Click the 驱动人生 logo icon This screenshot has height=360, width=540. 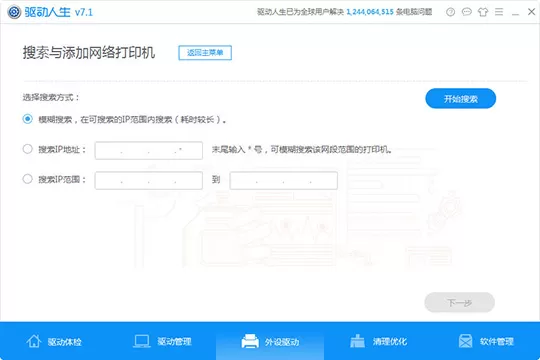[x=14, y=12]
